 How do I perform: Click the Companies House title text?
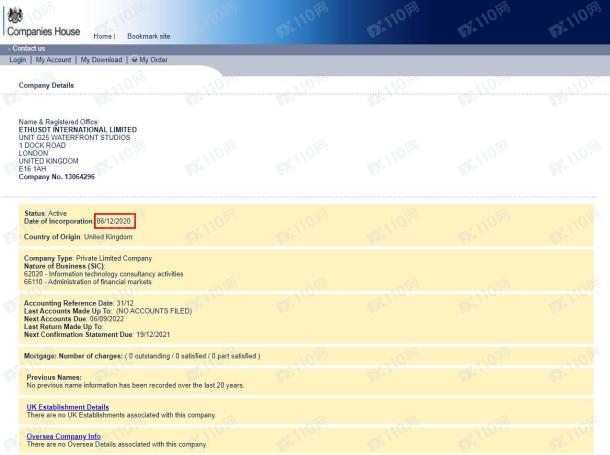tap(44, 32)
